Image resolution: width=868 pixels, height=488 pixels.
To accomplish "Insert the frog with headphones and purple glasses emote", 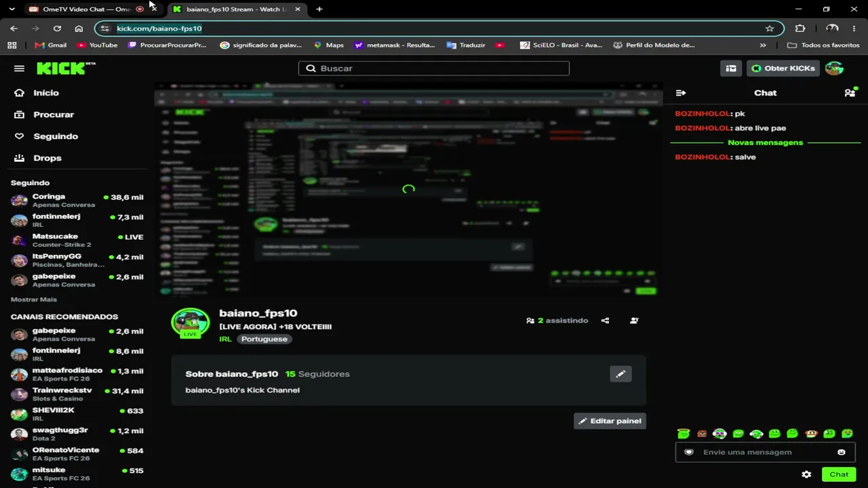I will click(x=719, y=434).
